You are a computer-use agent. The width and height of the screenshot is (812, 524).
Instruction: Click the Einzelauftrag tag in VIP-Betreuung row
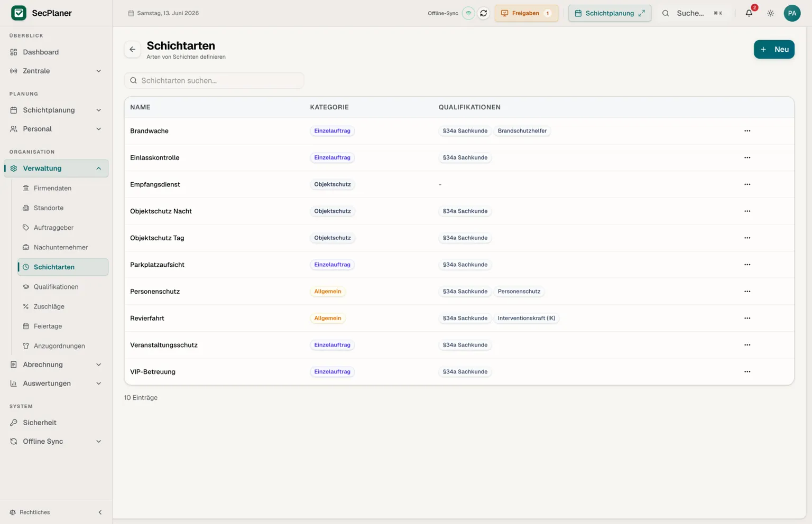tap(333, 372)
